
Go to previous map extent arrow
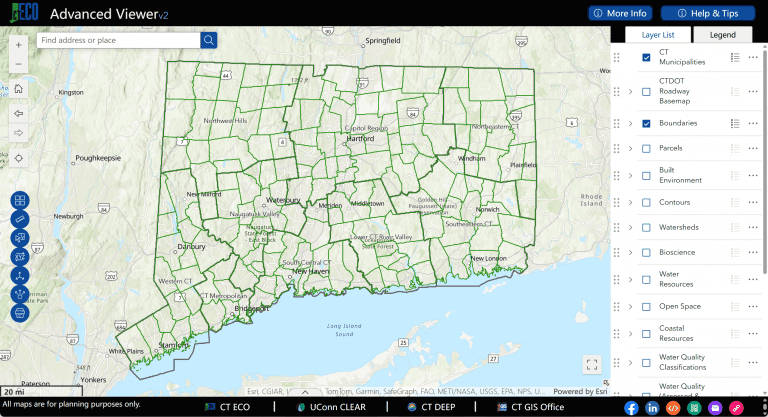pos(19,113)
